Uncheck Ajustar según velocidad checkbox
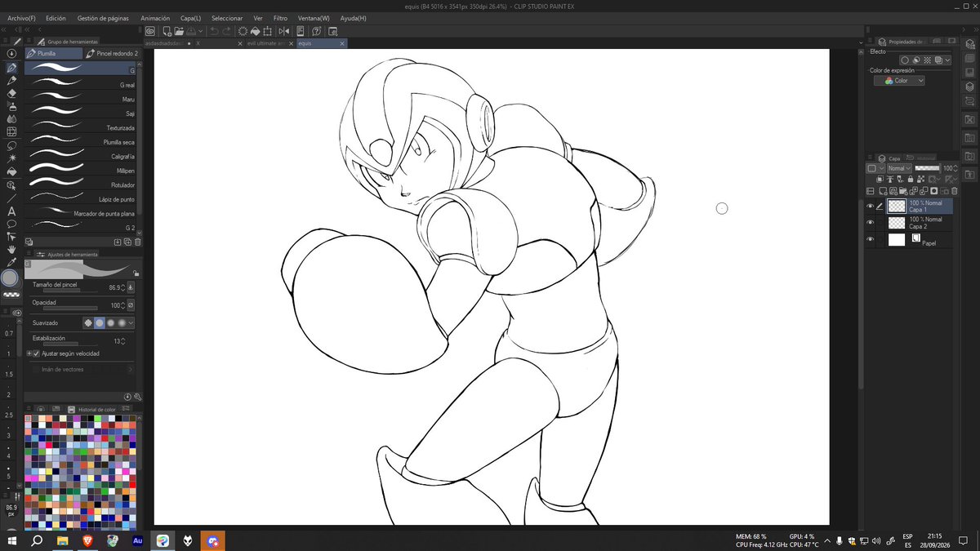 (36, 353)
